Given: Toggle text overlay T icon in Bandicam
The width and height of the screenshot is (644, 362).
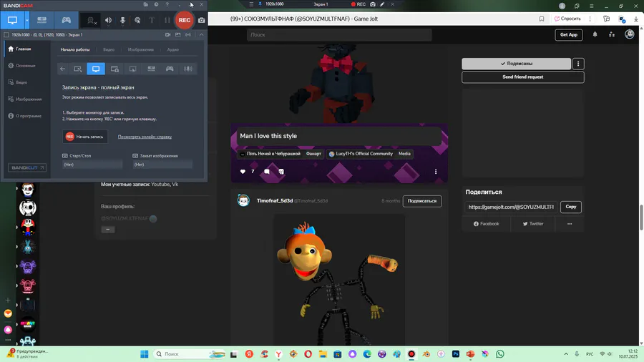Looking at the screenshot, I should pyautogui.click(x=152, y=20).
